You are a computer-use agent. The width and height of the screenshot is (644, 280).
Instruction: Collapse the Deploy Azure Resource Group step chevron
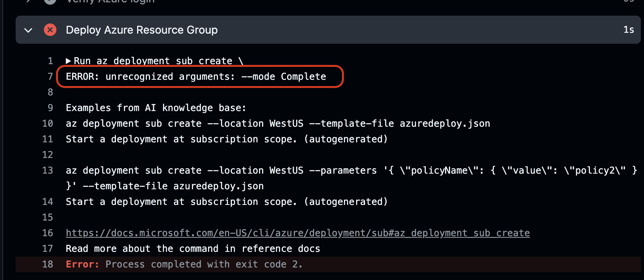pos(28,30)
